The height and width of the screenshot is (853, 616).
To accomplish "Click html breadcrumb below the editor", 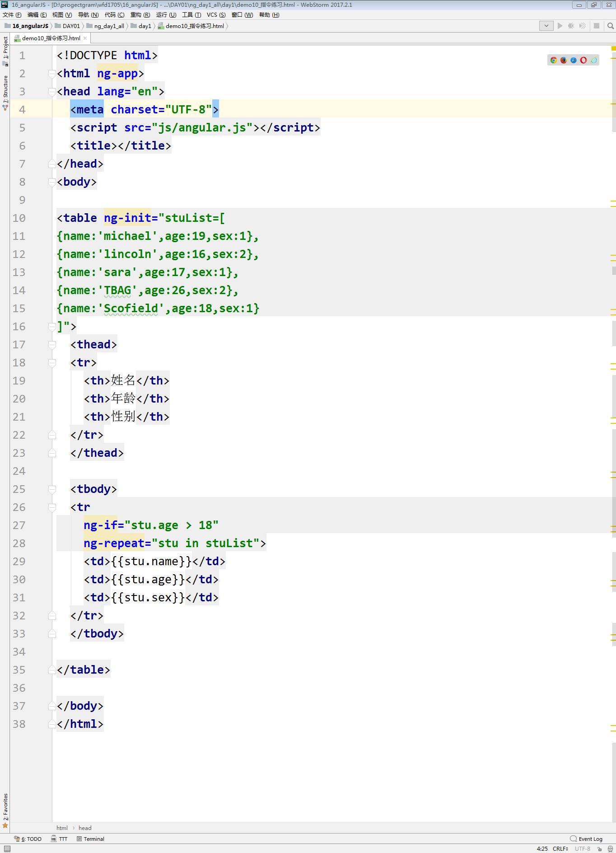I will click(62, 828).
